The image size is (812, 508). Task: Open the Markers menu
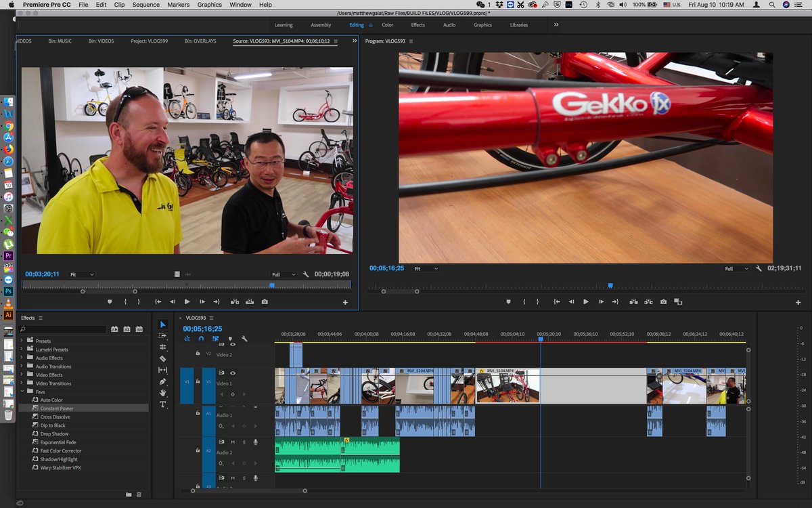[179, 5]
